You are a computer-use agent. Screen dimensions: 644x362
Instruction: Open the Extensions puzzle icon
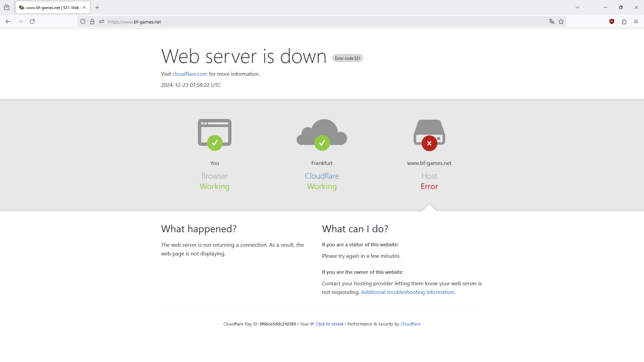(624, 21)
